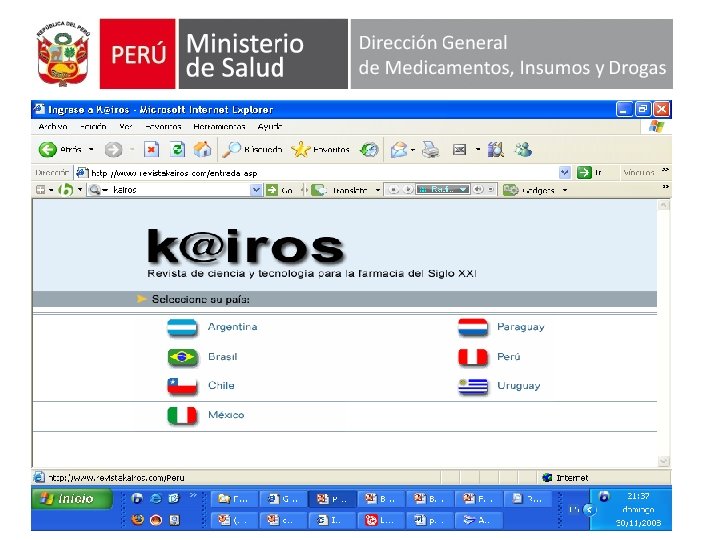720x540 pixels.
Task: Click the taskbar clock showing 21:37
Action: point(638,496)
